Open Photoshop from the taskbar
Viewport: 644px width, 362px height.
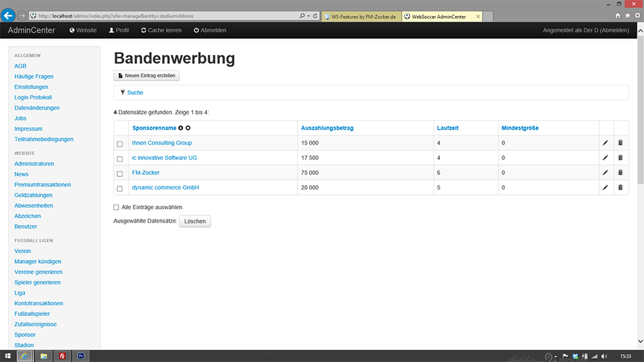pos(80,355)
